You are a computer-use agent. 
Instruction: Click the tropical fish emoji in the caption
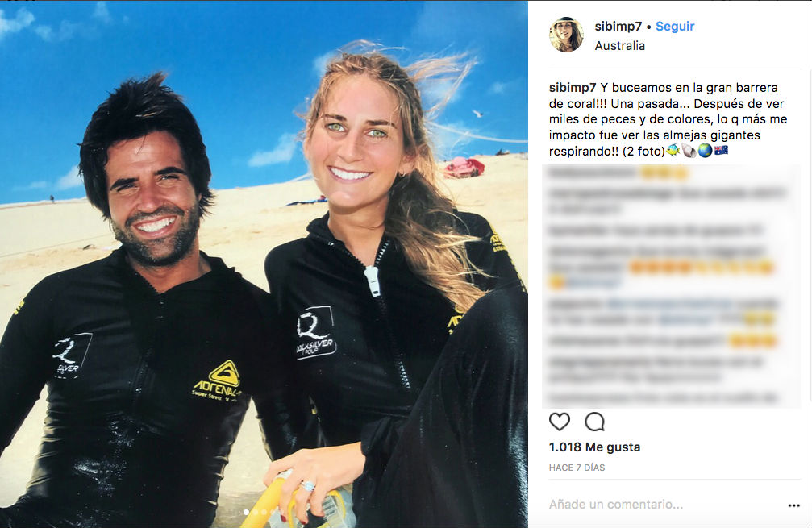click(x=673, y=151)
